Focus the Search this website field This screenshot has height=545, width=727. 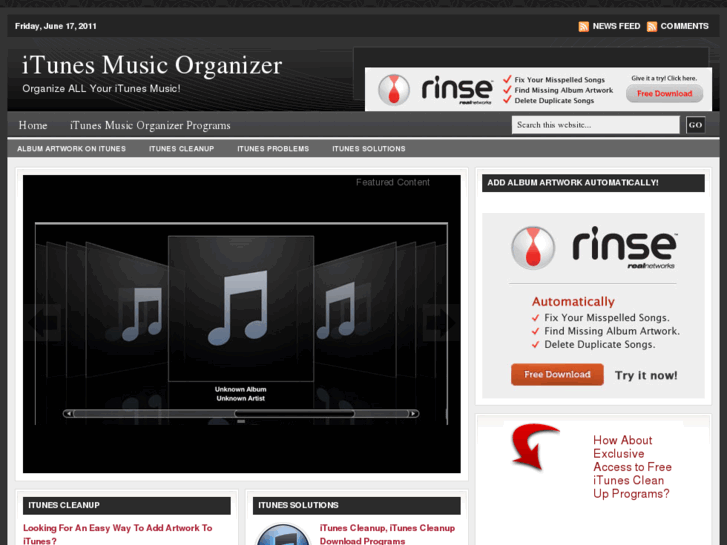pos(595,125)
